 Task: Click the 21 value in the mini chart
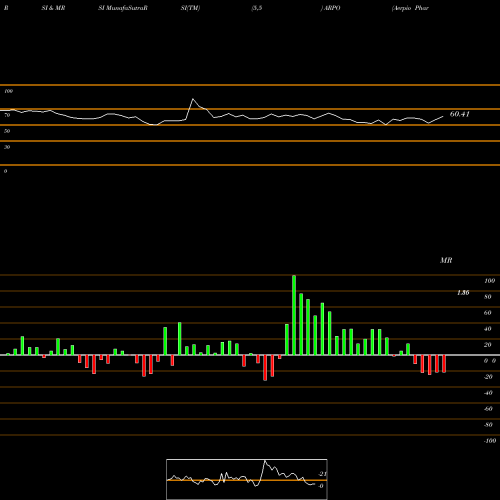[x=323, y=474]
